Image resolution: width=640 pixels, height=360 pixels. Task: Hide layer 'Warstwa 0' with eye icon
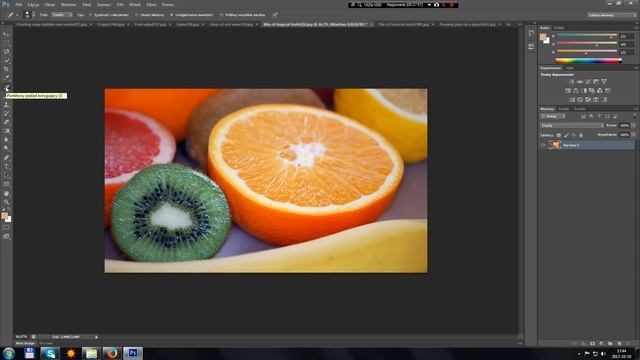pos(543,145)
